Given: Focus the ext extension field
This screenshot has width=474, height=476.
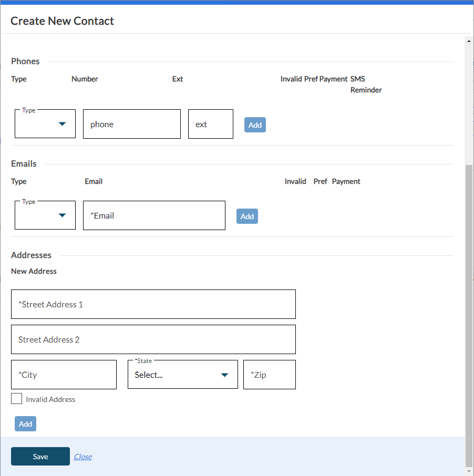Looking at the screenshot, I should [210, 124].
